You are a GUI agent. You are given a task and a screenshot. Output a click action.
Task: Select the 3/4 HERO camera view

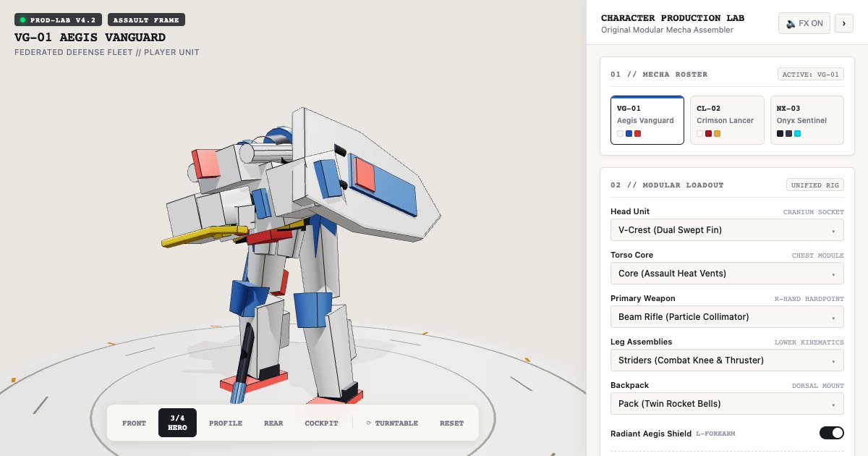pyautogui.click(x=177, y=423)
